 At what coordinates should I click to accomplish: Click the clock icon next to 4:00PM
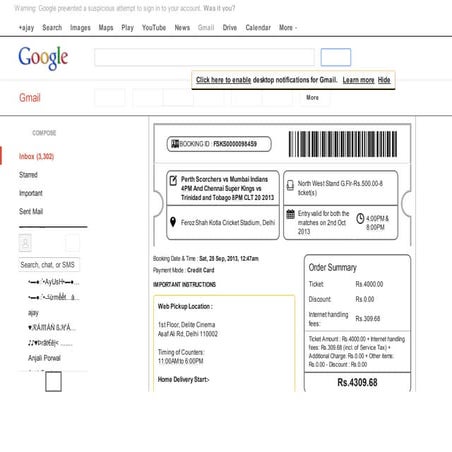pos(360,218)
